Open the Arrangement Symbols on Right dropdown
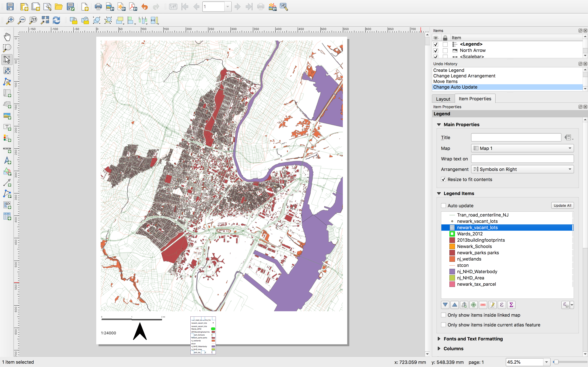Image resolution: width=588 pixels, height=367 pixels. pos(522,169)
